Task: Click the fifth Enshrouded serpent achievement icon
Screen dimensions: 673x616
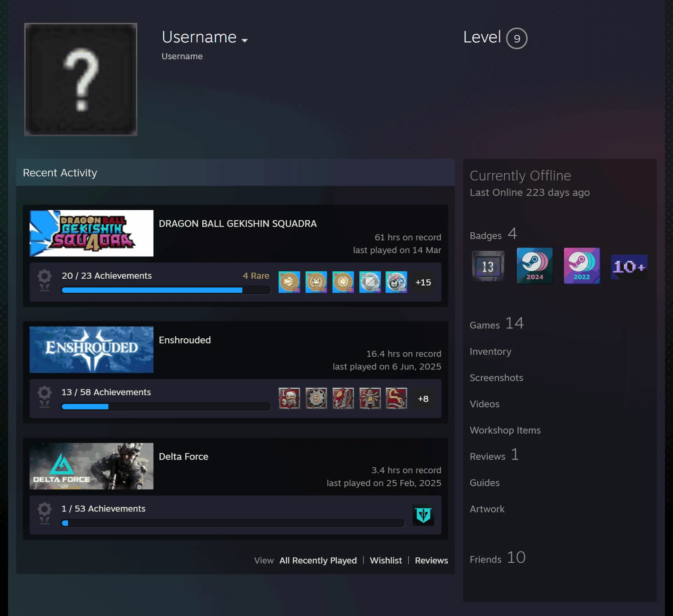Action: pyautogui.click(x=396, y=398)
